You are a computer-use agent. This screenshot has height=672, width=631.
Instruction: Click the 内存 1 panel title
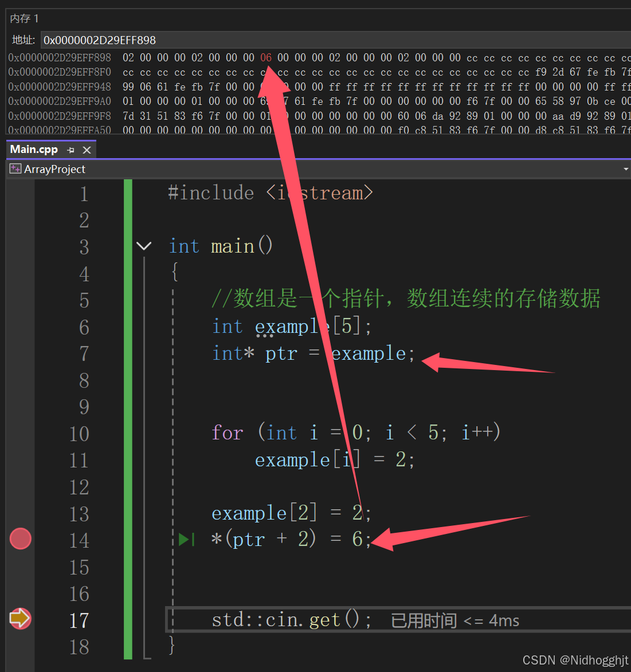click(x=25, y=18)
